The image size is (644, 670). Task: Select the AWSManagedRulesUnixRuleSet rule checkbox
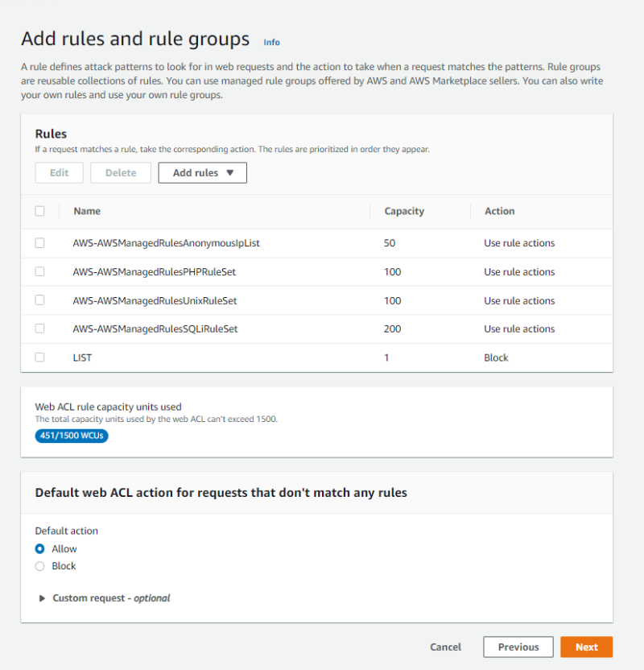point(40,300)
